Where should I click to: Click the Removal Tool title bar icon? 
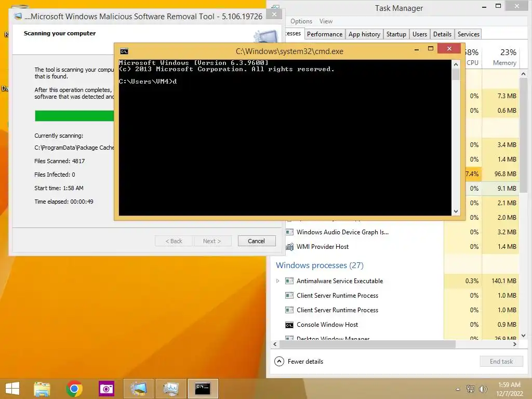point(18,16)
